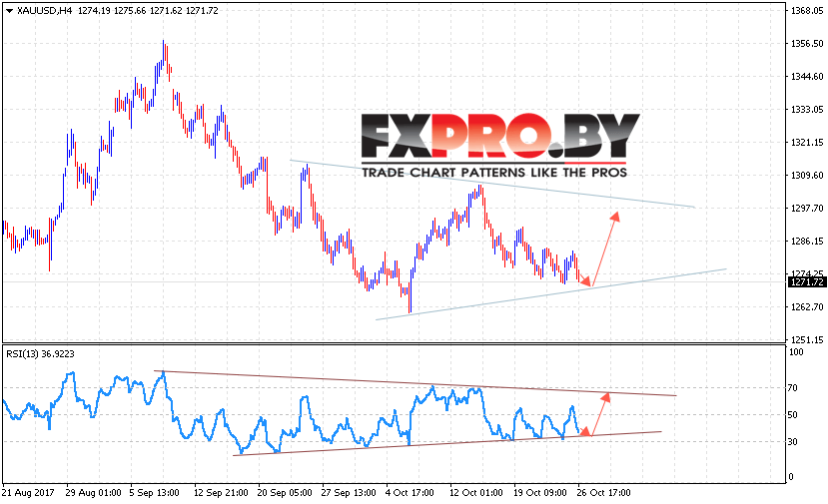Click the 1321.15 price axis label
The width and height of the screenshot is (828, 504).
click(x=807, y=142)
